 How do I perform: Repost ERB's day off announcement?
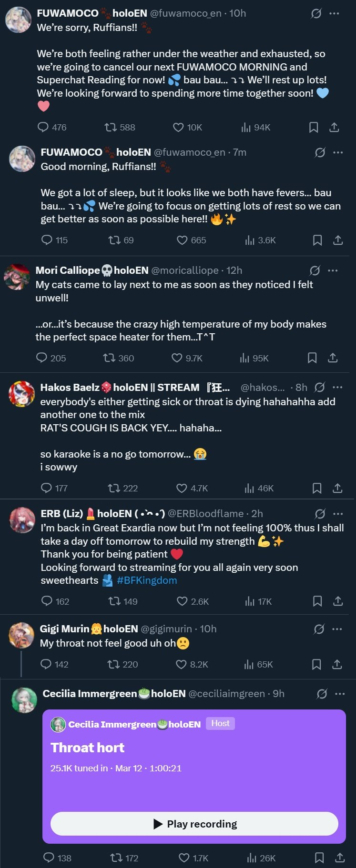(x=114, y=601)
